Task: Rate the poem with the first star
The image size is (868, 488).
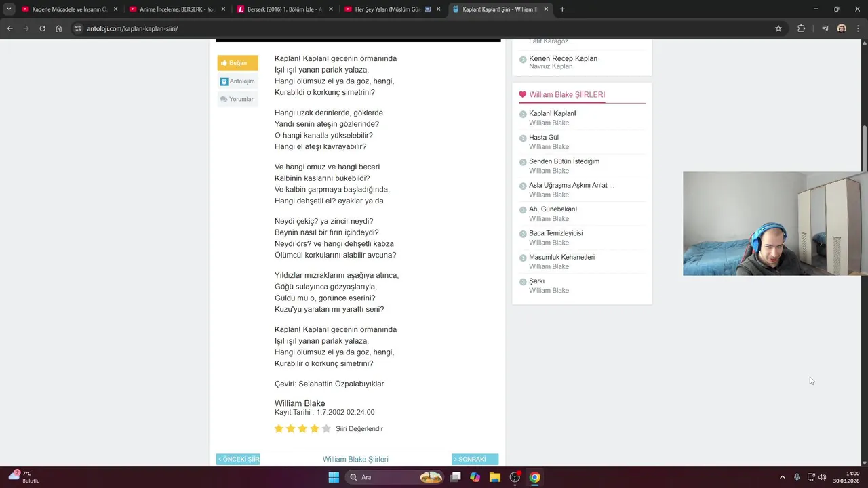Action: point(279,429)
